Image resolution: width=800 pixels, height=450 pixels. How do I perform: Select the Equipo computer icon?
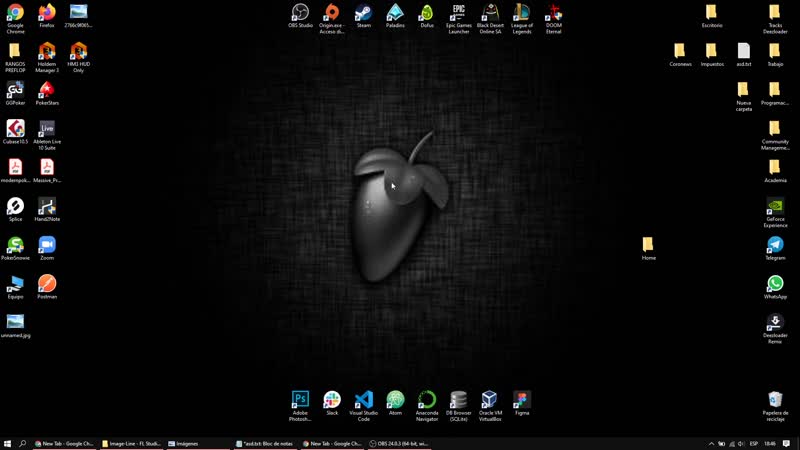(15, 284)
